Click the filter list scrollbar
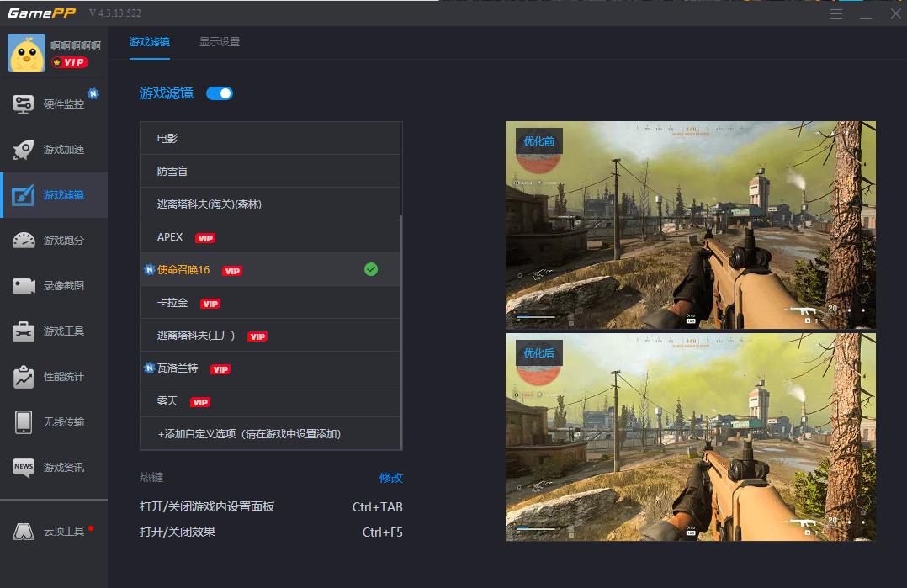Viewport: 907px width, 588px height. [401, 332]
